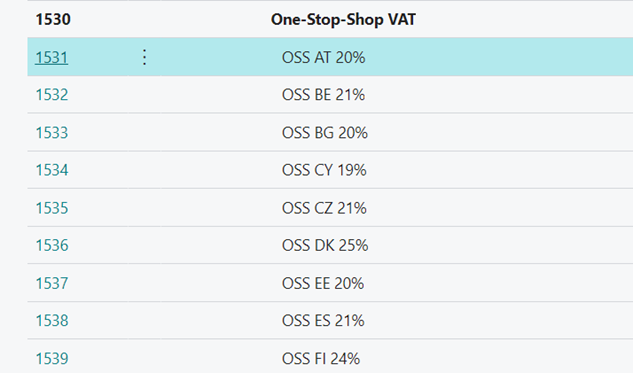Select the OSS BG 20% name cell
This screenshot has height=373, width=633.
[x=325, y=133]
